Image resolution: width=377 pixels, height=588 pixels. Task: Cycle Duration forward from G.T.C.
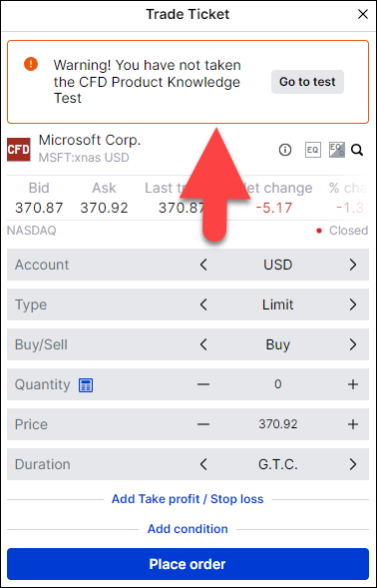(353, 464)
